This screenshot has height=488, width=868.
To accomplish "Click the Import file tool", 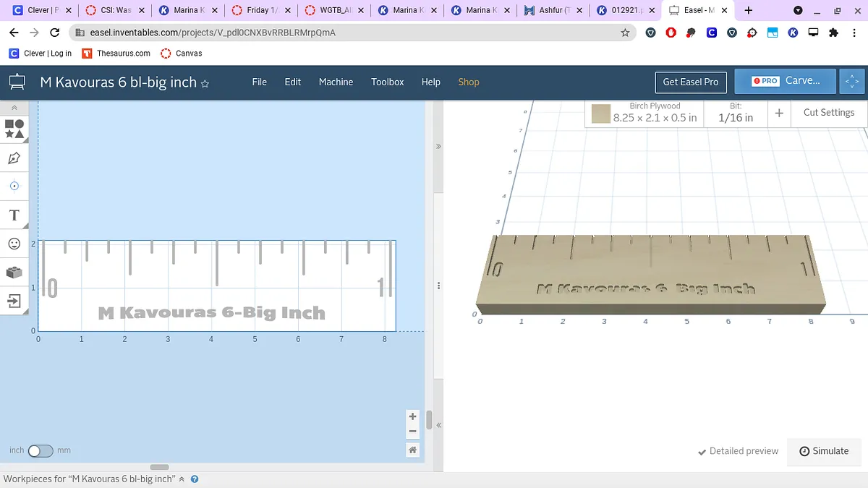I will [x=14, y=301].
